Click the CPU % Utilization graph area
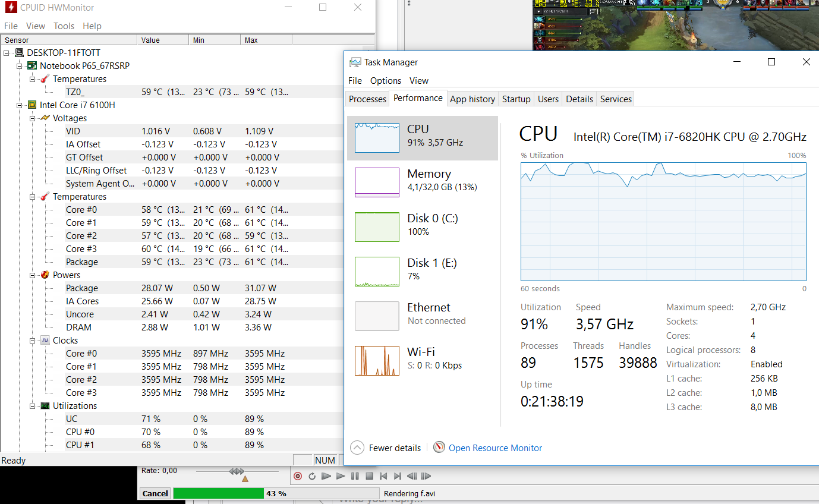The width and height of the screenshot is (819, 504). (x=663, y=221)
